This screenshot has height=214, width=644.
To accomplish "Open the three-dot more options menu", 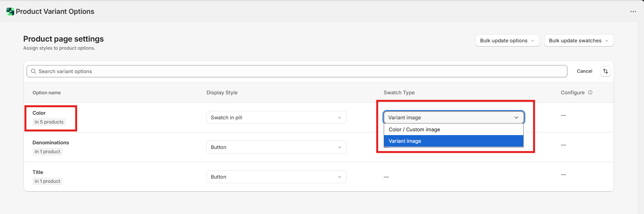I will pyautogui.click(x=633, y=12).
